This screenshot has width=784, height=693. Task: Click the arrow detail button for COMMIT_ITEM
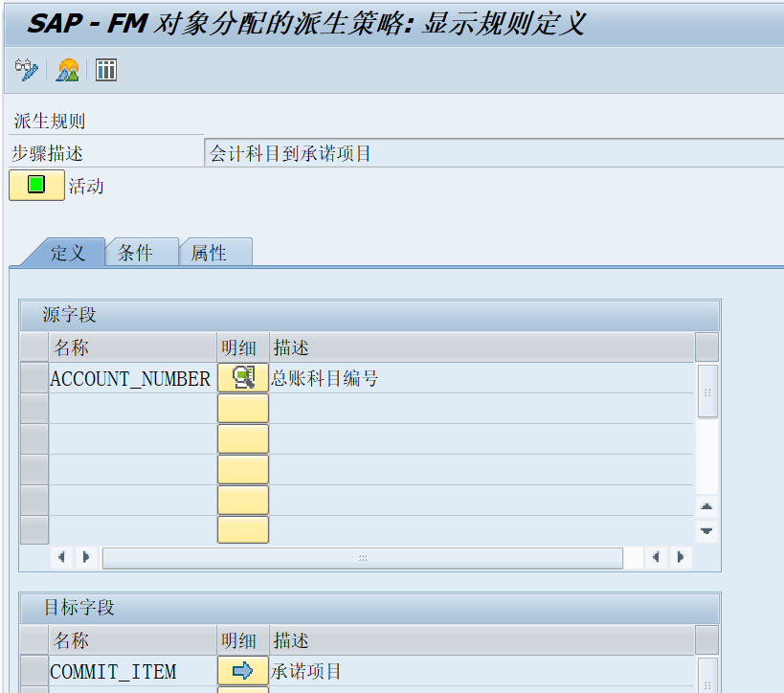pos(243,670)
